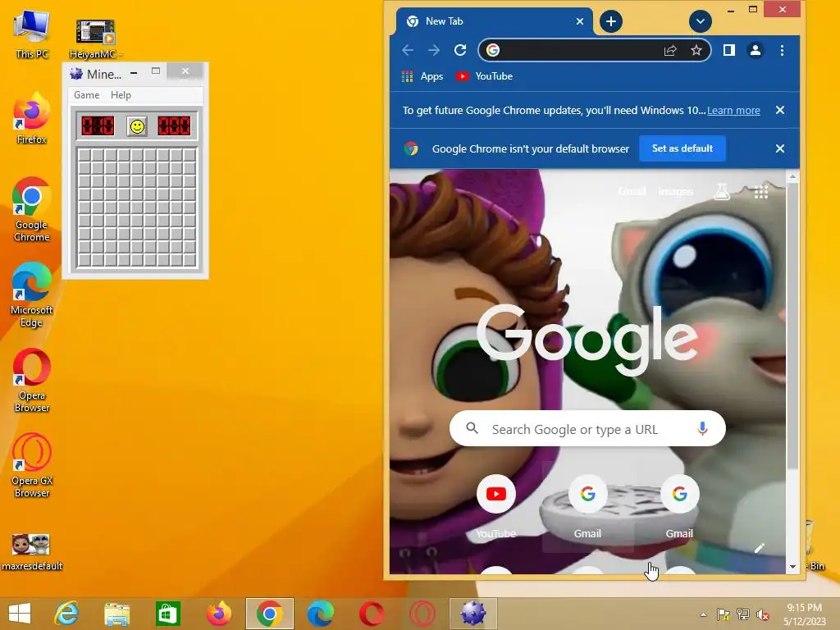Screen dimensions: 840x630
Task: Open a new tab with plus button
Action: pos(610,21)
